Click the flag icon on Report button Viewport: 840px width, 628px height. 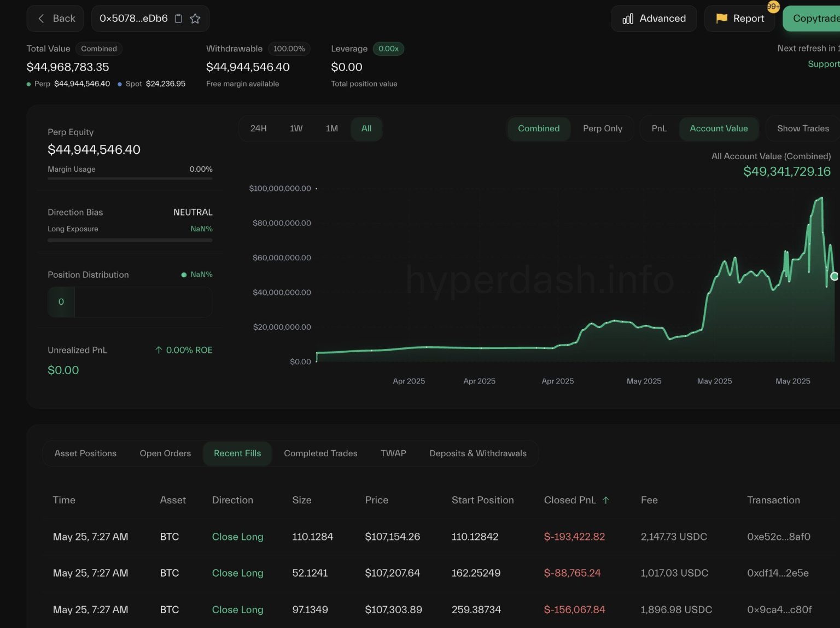(x=722, y=18)
